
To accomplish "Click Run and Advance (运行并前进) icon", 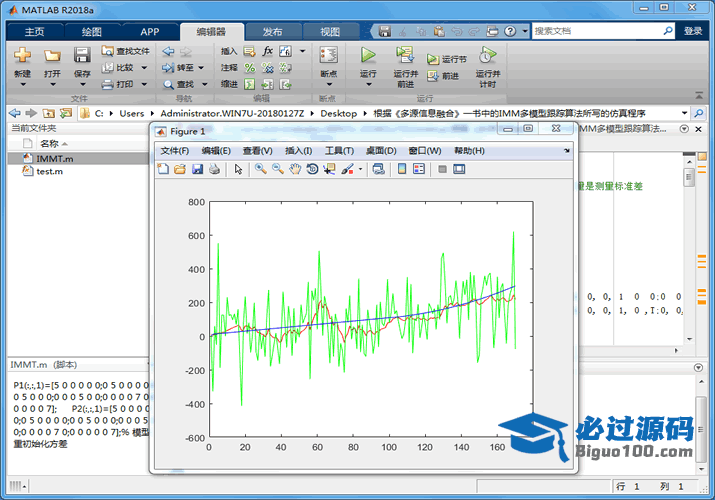I will click(405, 55).
